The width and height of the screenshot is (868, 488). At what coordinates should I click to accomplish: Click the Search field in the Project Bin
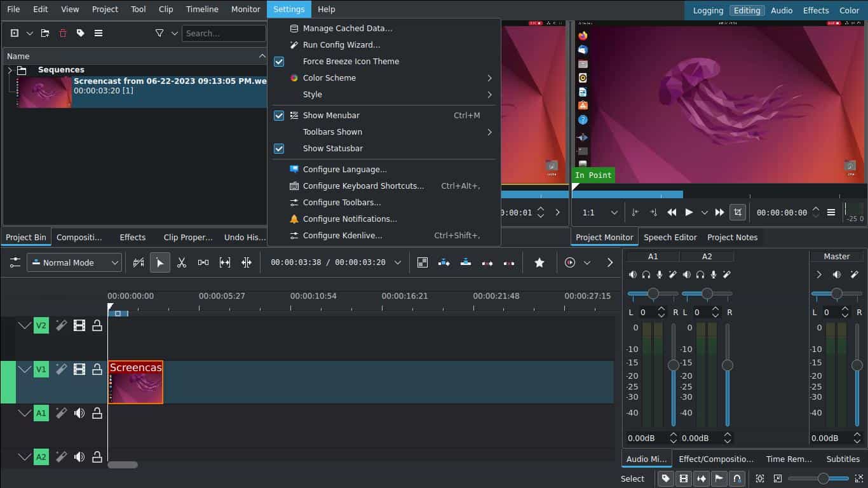[x=224, y=33]
